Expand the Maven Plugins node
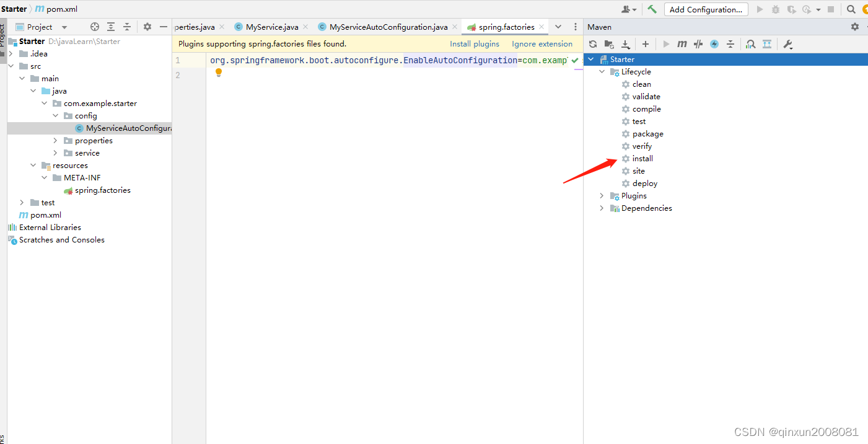 [602, 196]
